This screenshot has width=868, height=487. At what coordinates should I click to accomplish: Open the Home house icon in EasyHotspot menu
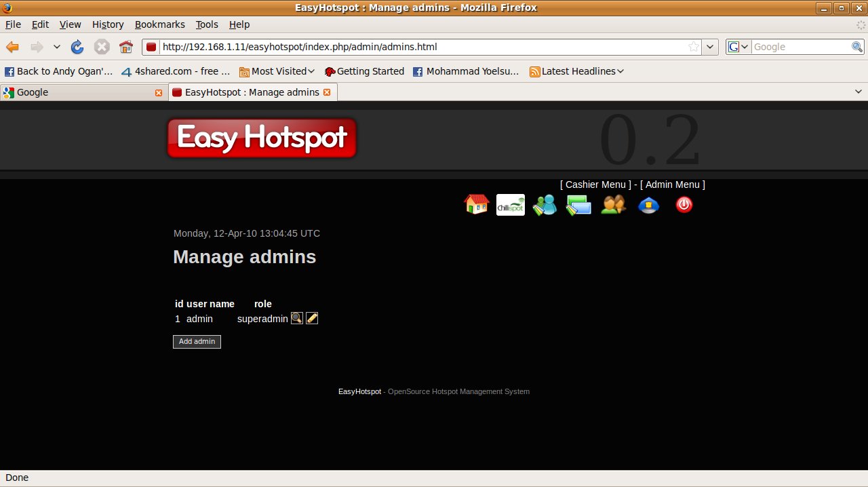click(x=477, y=204)
